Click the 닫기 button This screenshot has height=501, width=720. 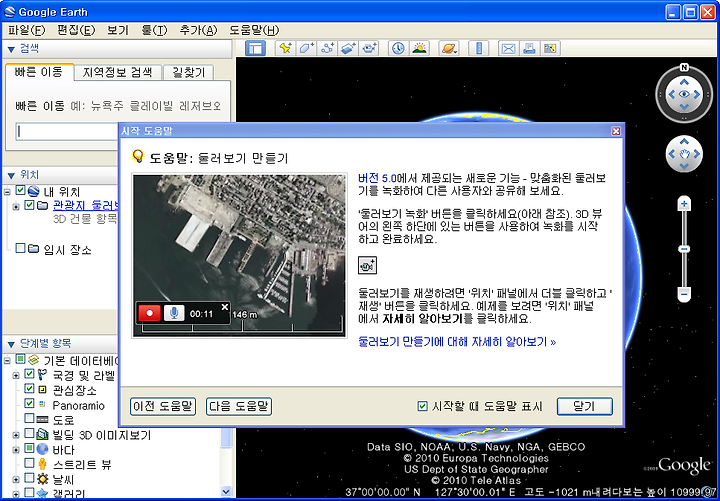(585, 406)
